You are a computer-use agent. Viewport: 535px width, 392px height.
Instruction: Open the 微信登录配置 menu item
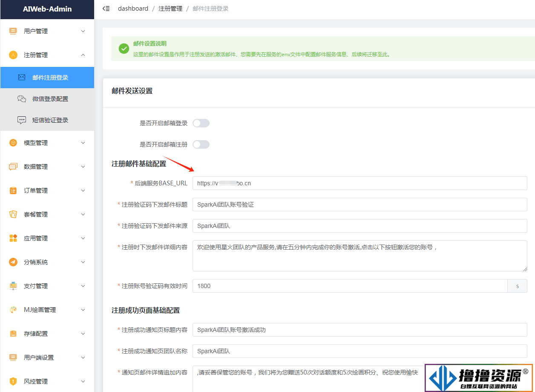coord(47,99)
